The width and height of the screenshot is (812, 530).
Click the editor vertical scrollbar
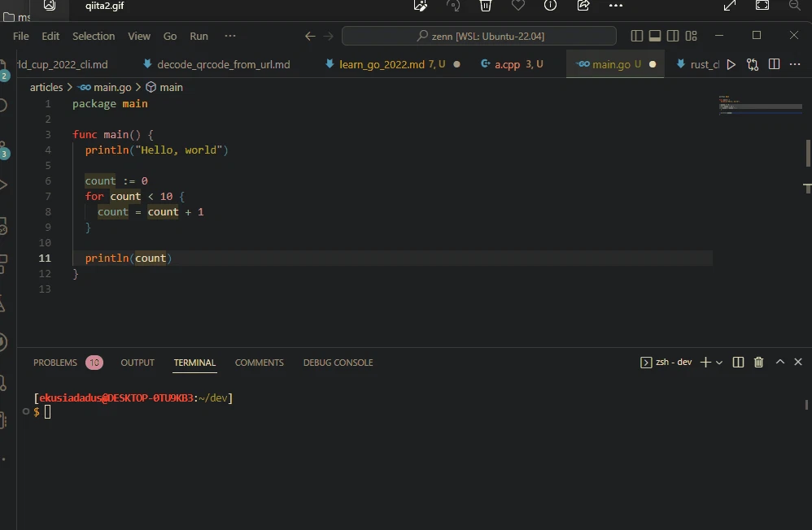[808, 153]
